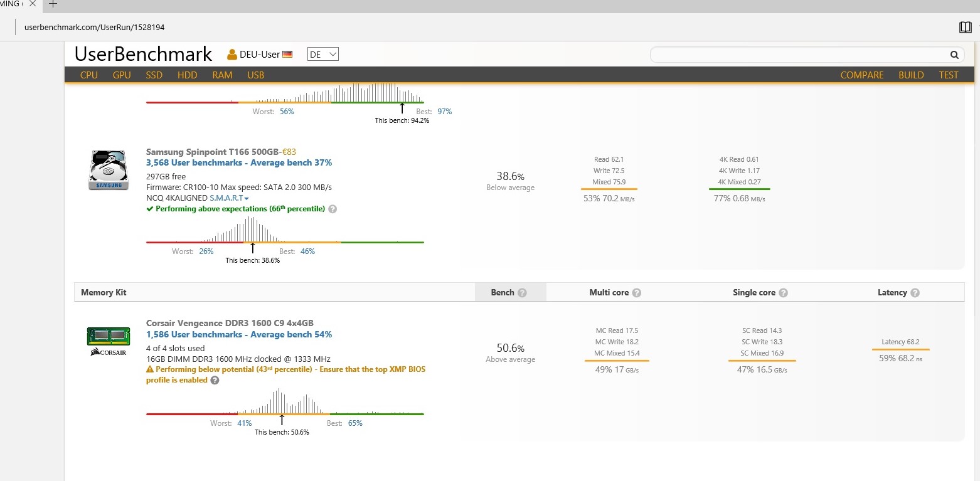Close the current browser tab
The width and height of the screenshot is (980, 481).
(33, 4)
